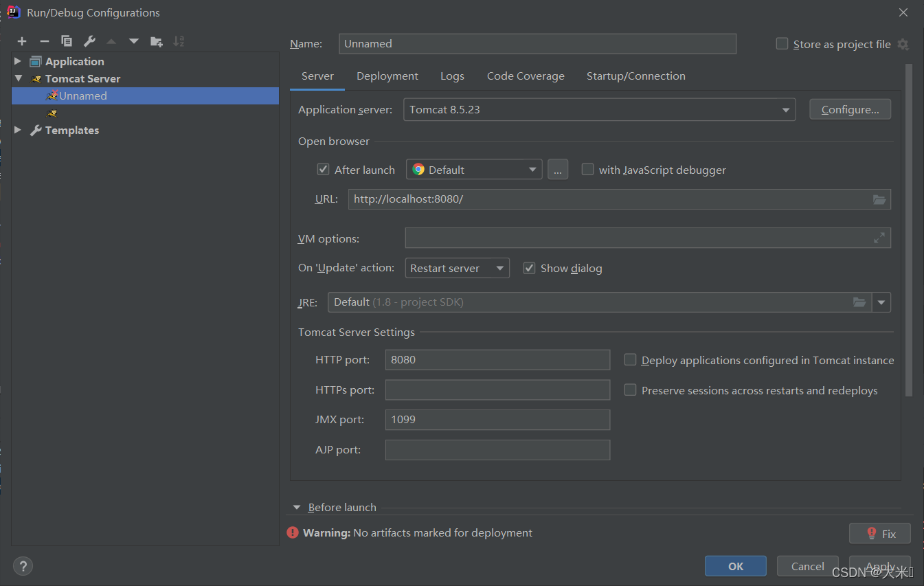Click folder icon in URL field
Viewport: 924px width, 586px height.
(879, 199)
